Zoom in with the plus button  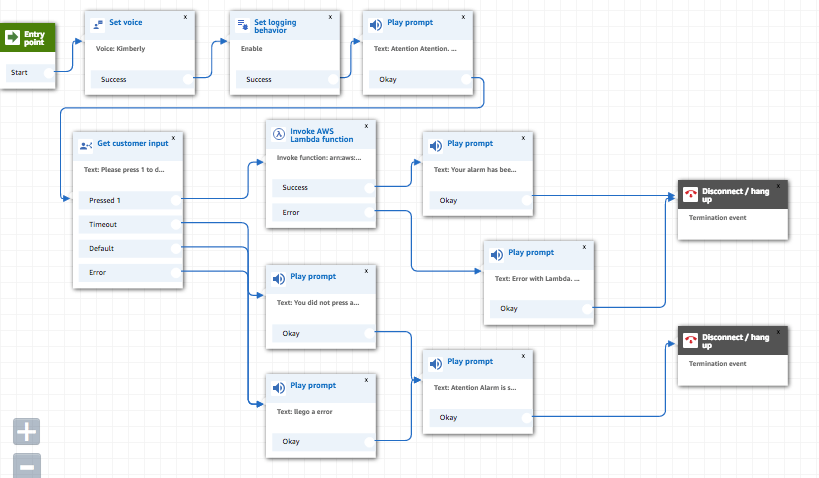point(27,432)
